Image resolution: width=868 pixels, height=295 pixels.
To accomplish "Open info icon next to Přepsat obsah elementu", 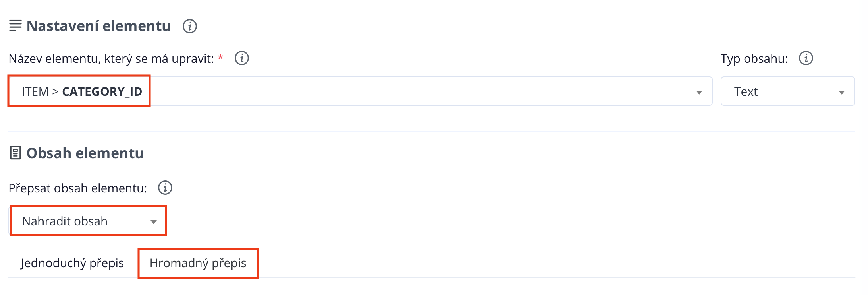I will 165,188.
